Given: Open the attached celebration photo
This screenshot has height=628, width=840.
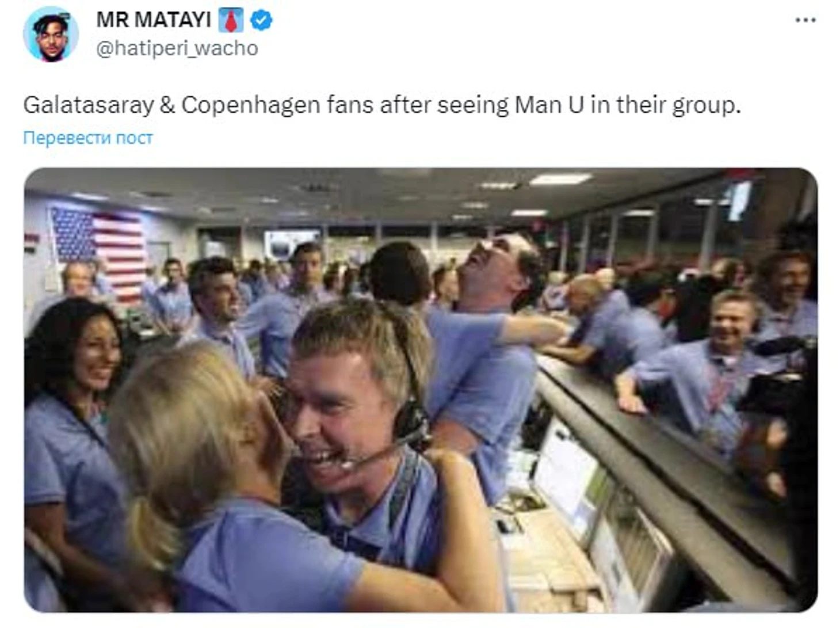Looking at the screenshot, I should [x=420, y=390].
